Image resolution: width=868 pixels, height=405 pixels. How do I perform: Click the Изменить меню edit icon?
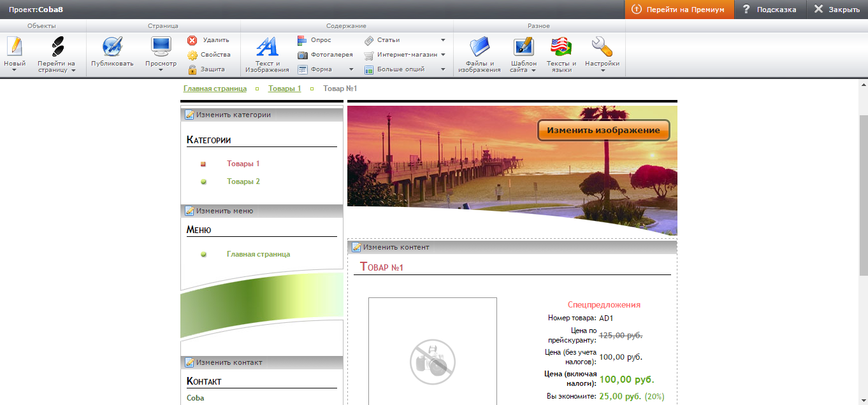point(189,211)
